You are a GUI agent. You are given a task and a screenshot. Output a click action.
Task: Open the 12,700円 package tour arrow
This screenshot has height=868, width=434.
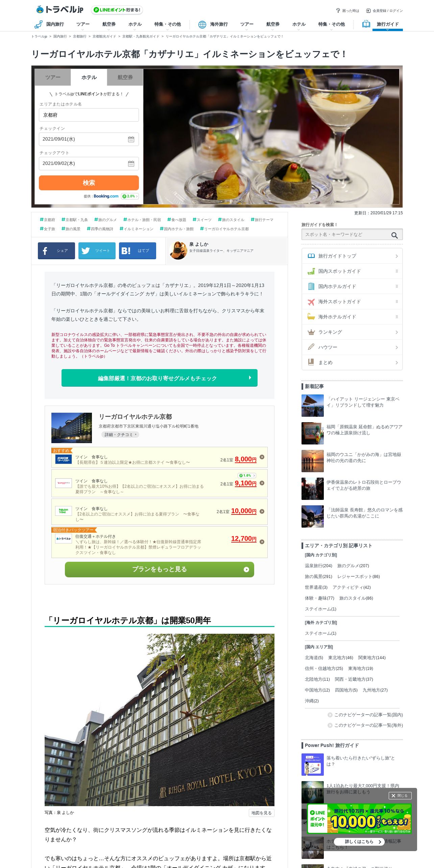(x=262, y=542)
